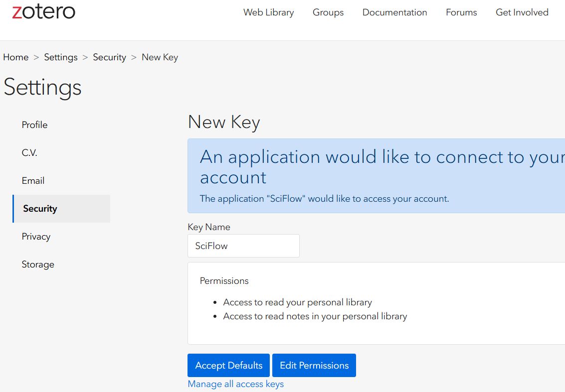Open the Privacy settings section
Screen dimensions: 565x392
(x=36, y=237)
